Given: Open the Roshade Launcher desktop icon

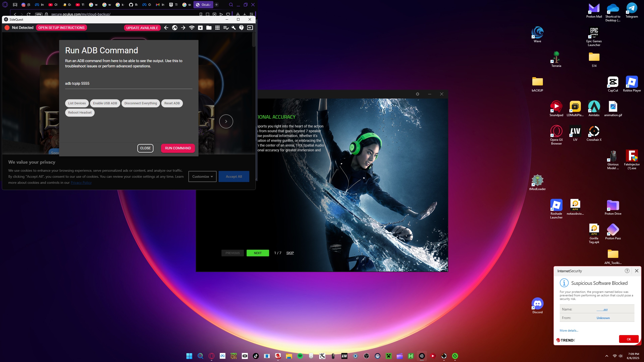Looking at the screenshot, I should (x=556, y=209).
